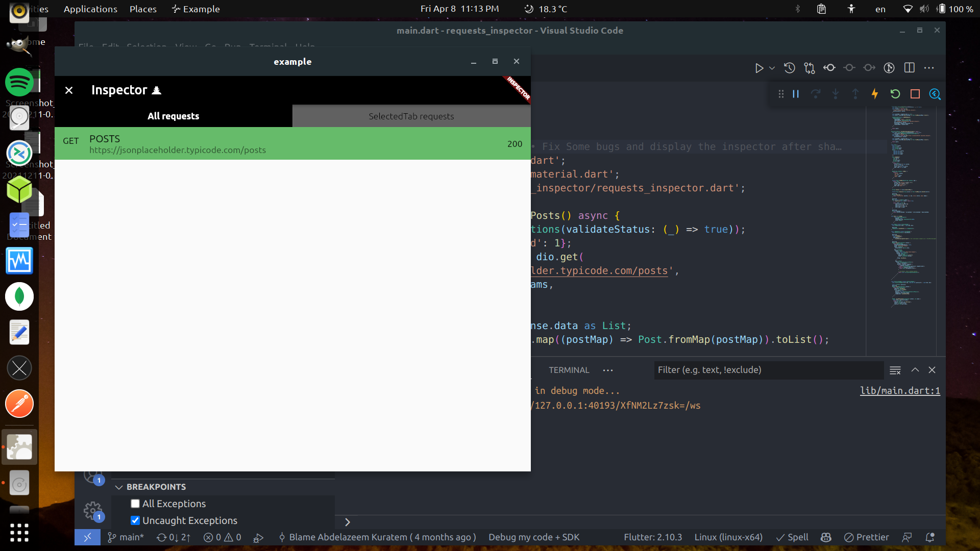This screenshot has height=551, width=980.
Task: Close the Inspector with the X icon
Action: click(x=69, y=90)
